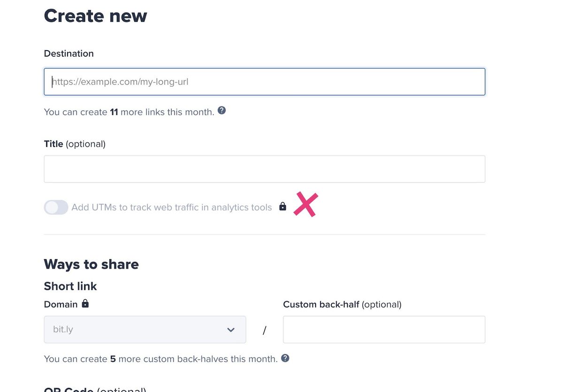Click the lock icon beside Domain label
Image resolution: width=563 pixels, height=392 pixels.
[x=85, y=304]
